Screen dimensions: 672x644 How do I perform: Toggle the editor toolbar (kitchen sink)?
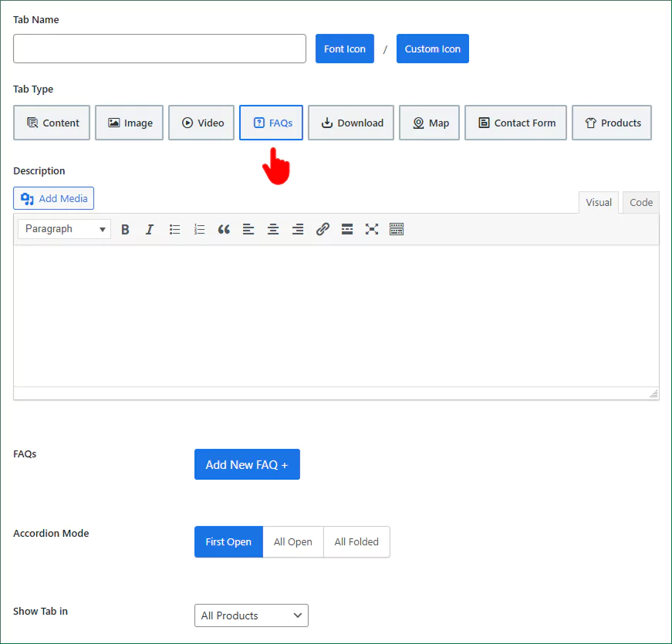point(397,229)
